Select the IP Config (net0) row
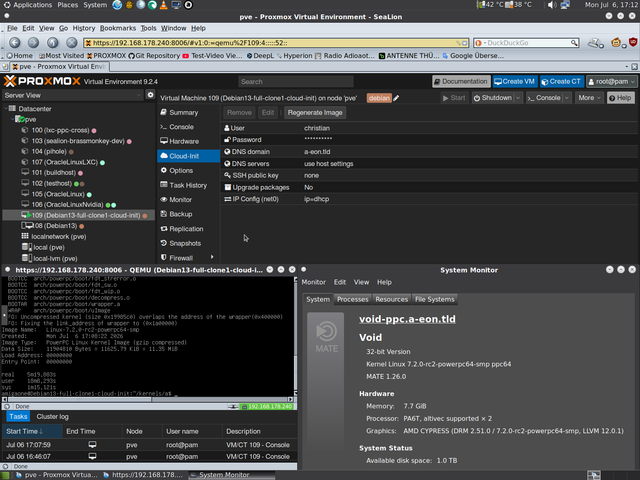This screenshot has height=480, width=640. [429, 199]
